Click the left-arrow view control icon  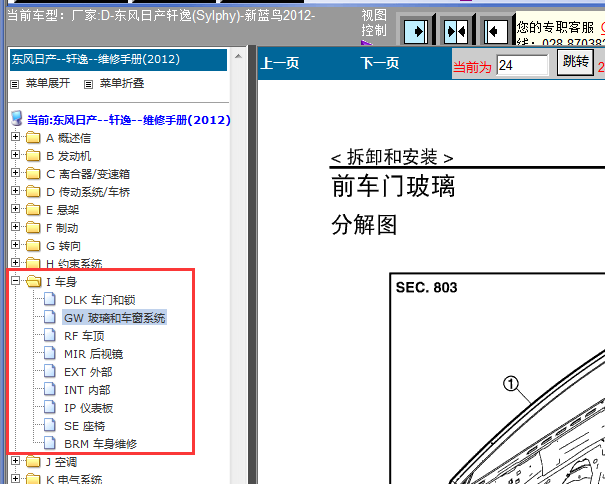(x=495, y=31)
